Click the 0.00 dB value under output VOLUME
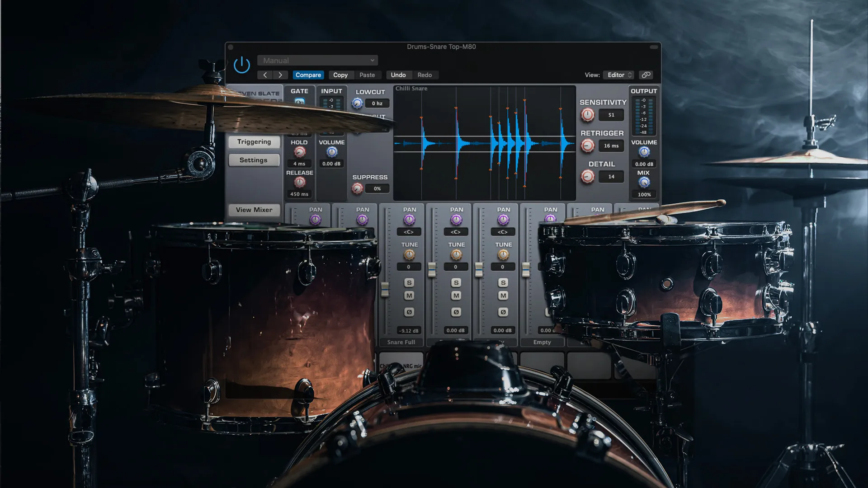This screenshot has height=488, width=868. click(x=644, y=164)
